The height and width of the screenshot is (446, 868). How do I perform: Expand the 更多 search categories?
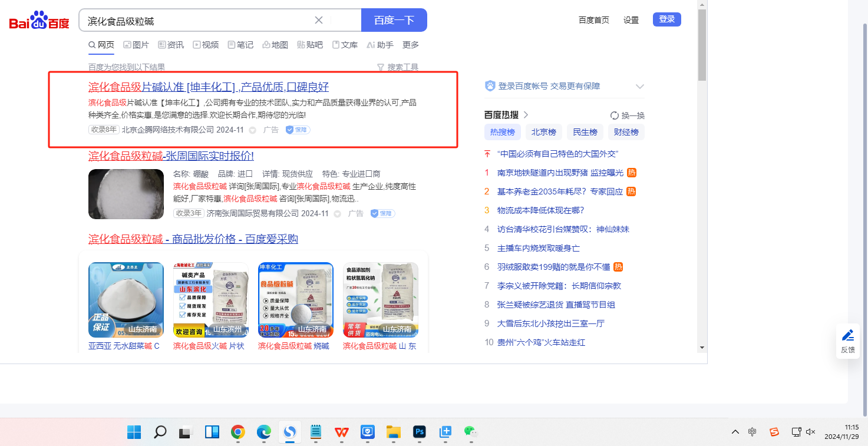411,45
